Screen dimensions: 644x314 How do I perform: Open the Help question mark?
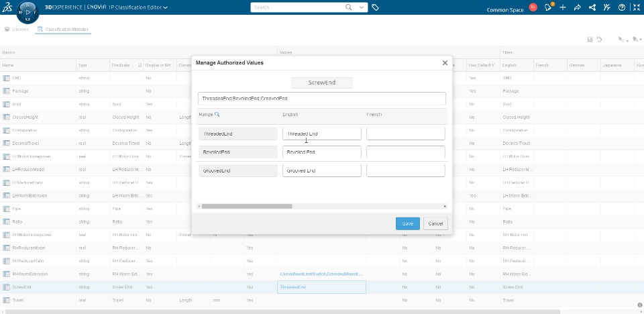pyautogui.click(x=621, y=7)
